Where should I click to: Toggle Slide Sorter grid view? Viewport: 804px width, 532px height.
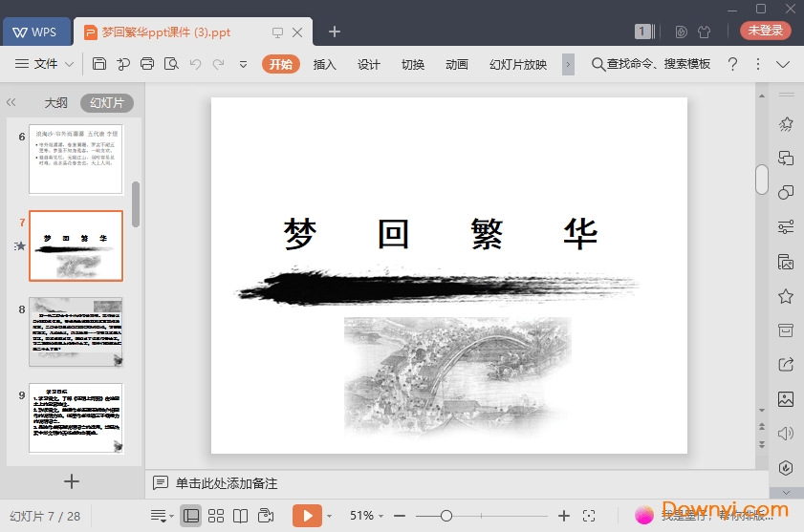coord(216,516)
